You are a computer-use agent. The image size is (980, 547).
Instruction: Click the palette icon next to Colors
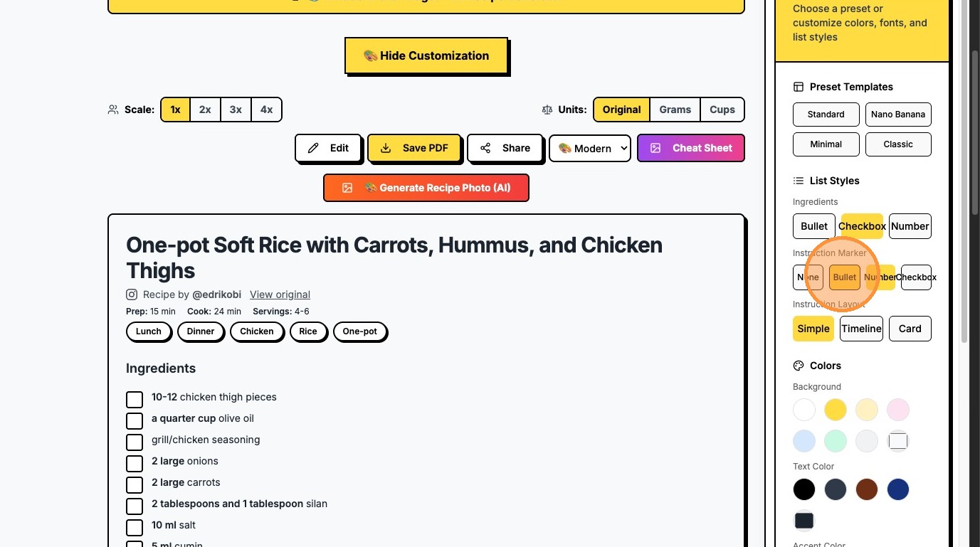point(799,366)
